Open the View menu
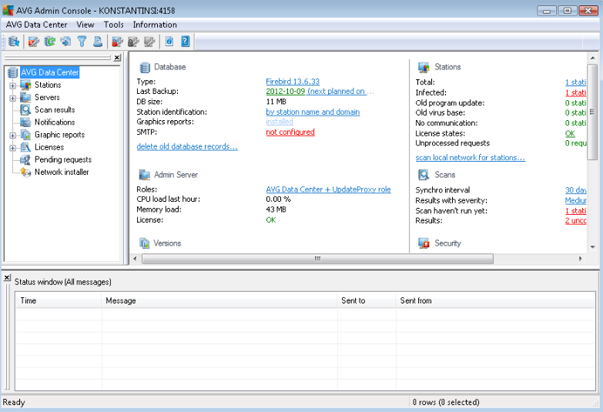 coord(85,25)
